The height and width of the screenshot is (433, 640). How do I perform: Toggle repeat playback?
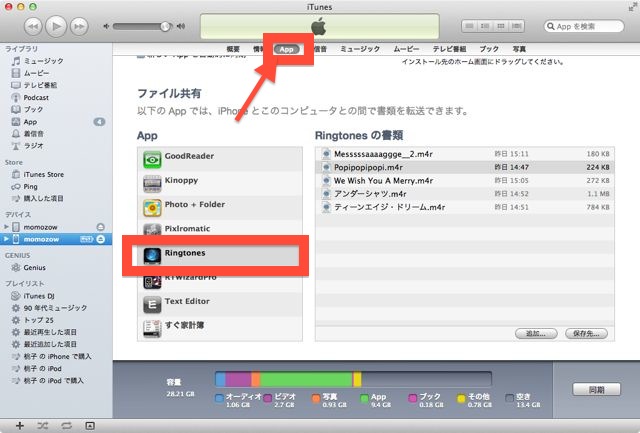click(67, 426)
